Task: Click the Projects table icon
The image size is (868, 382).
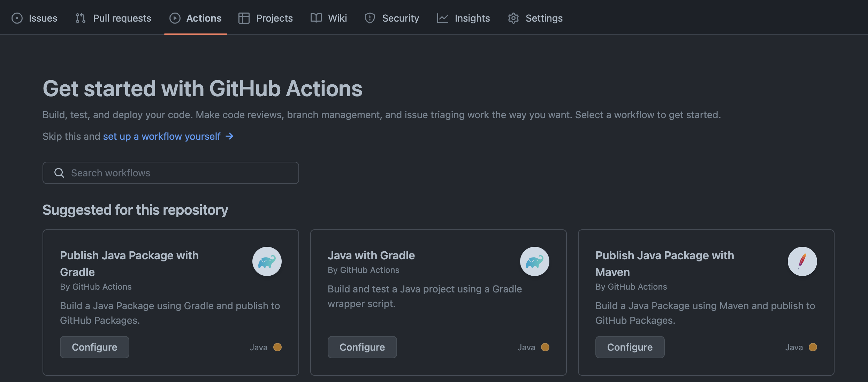Action: click(x=244, y=18)
